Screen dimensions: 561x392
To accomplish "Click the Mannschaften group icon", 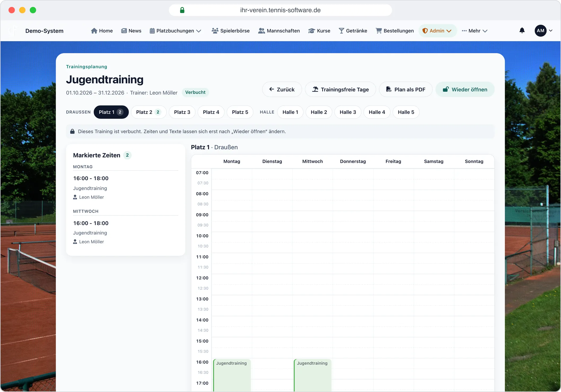I will click(x=261, y=31).
